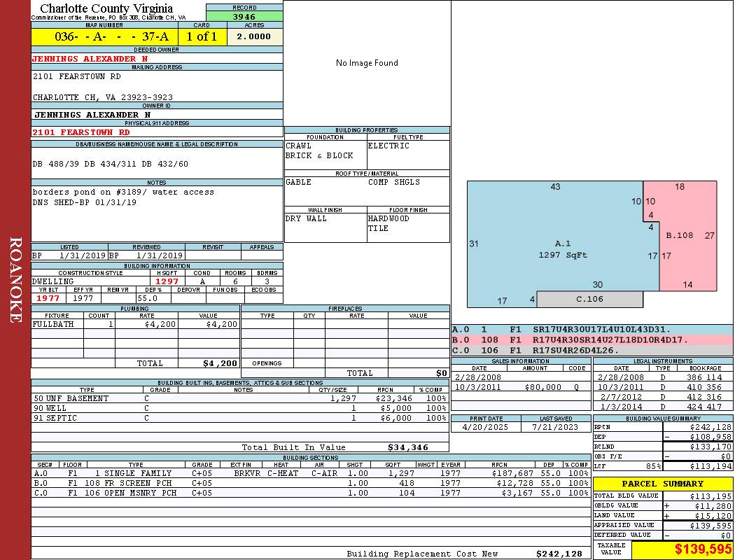Viewport: 735px width, 560px height.
Task: Select the 1 SINGLE FAMILY building section row
Action: pos(311,473)
